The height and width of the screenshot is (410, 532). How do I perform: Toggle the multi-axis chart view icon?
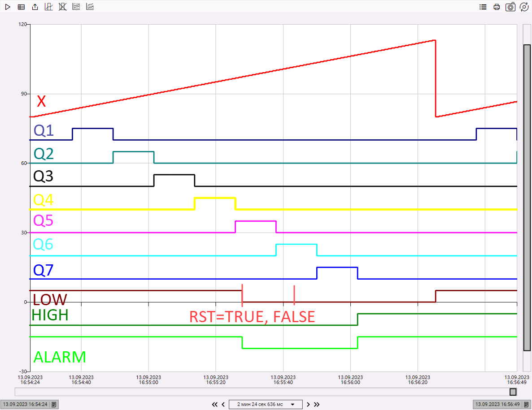76,7
